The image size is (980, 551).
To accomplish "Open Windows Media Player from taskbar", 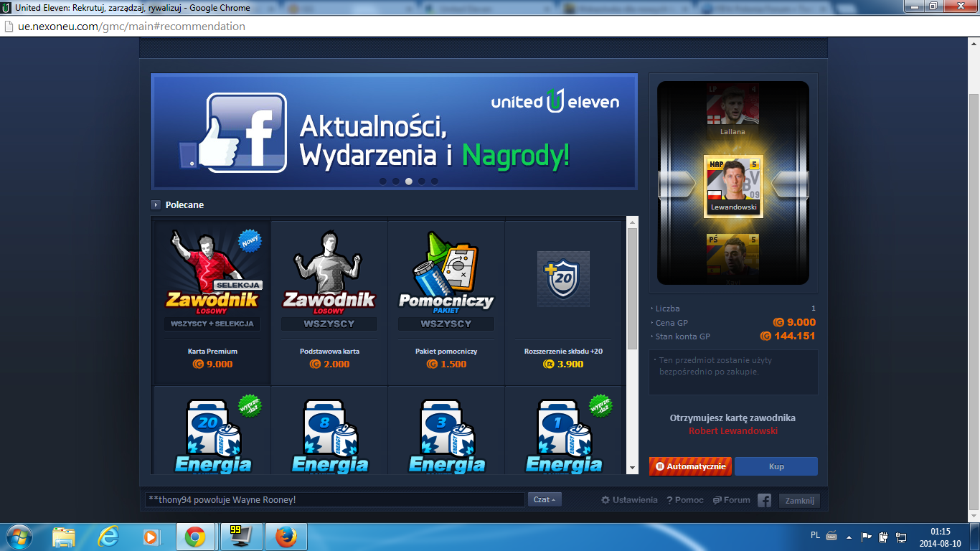I will click(x=151, y=537).
